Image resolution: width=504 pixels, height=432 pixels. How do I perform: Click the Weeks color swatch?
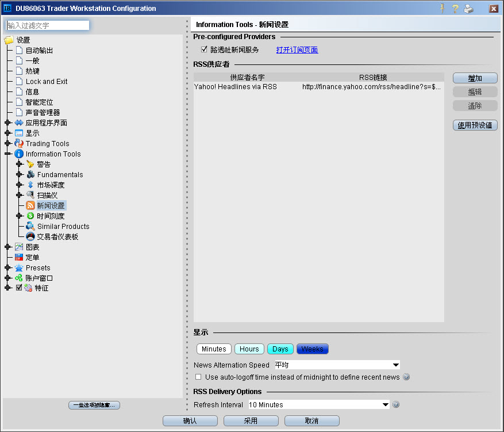[x=312, y=349]
